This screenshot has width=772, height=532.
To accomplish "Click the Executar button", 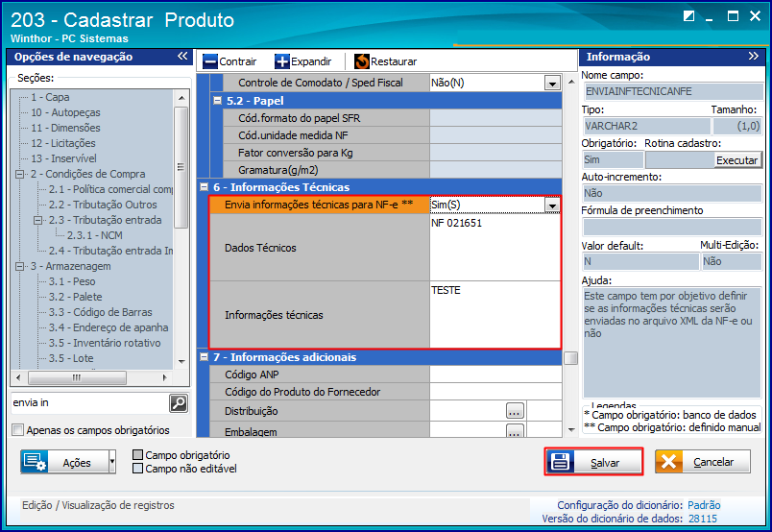I will pos(737,160).
